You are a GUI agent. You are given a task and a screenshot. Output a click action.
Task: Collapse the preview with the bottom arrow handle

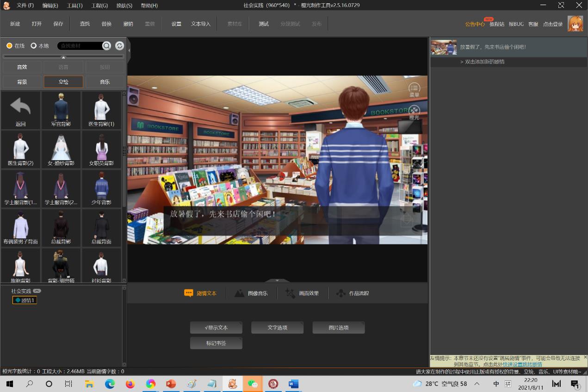click(277, 280)
